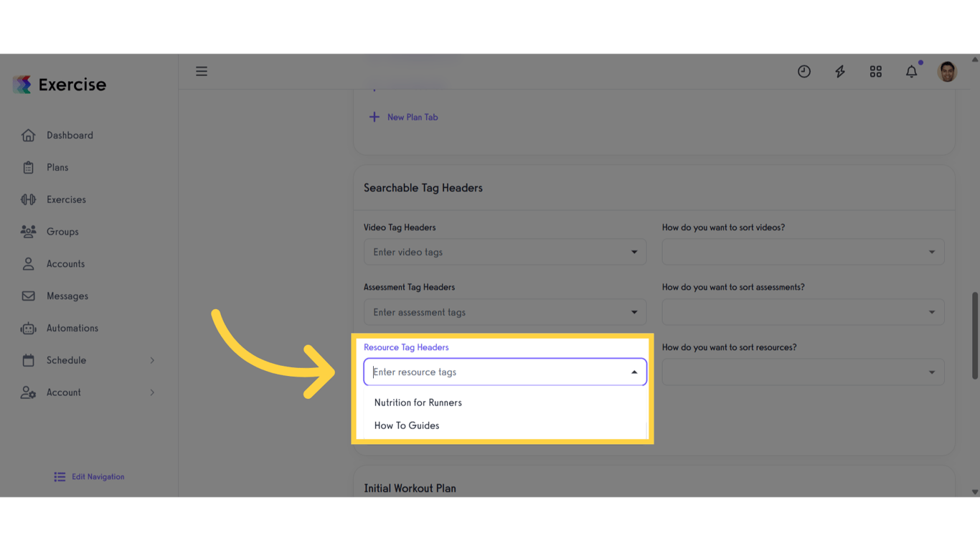The height and width of the screenshot is (551, 980).
Task: Open the Assessment Tag Headers dropdown
Action: click(x=633, y=312)
